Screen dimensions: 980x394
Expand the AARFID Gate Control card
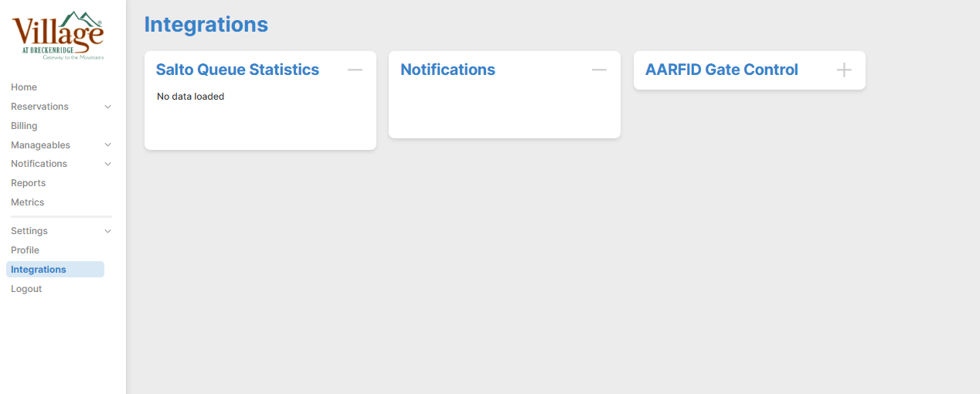point(844,70)
